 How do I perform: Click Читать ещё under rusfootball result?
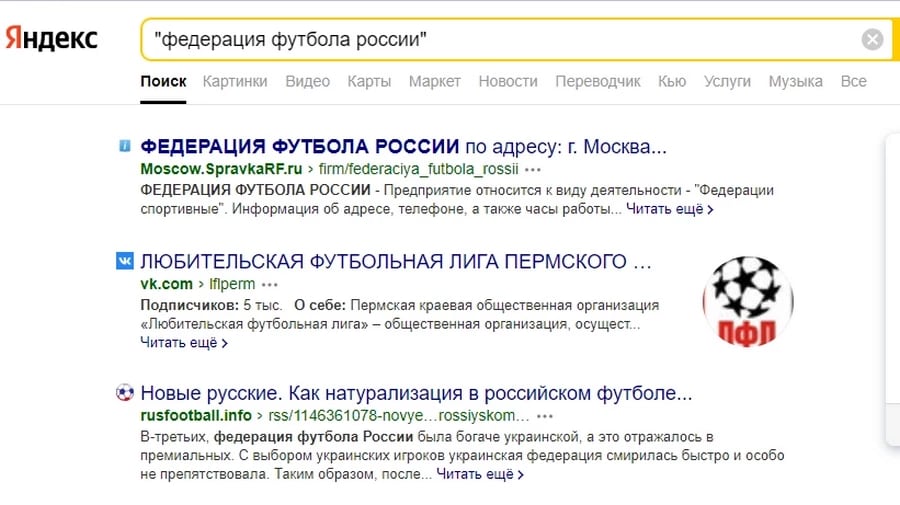pyautogui.click(x=480, y=475)
